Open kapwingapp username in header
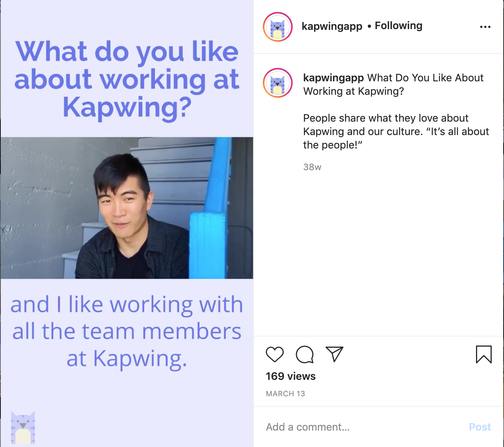This screenshot has width=504, height=447. 332,26
